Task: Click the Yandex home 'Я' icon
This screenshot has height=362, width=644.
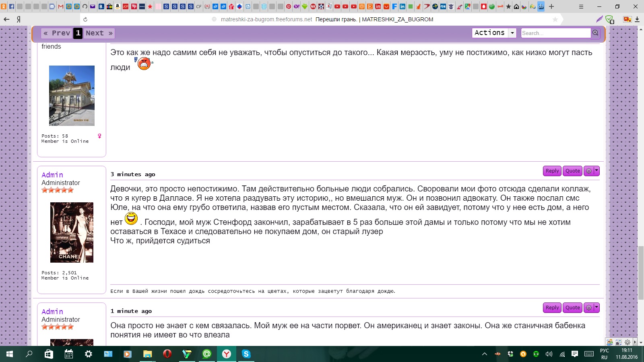Action: (x=19, y=19)
